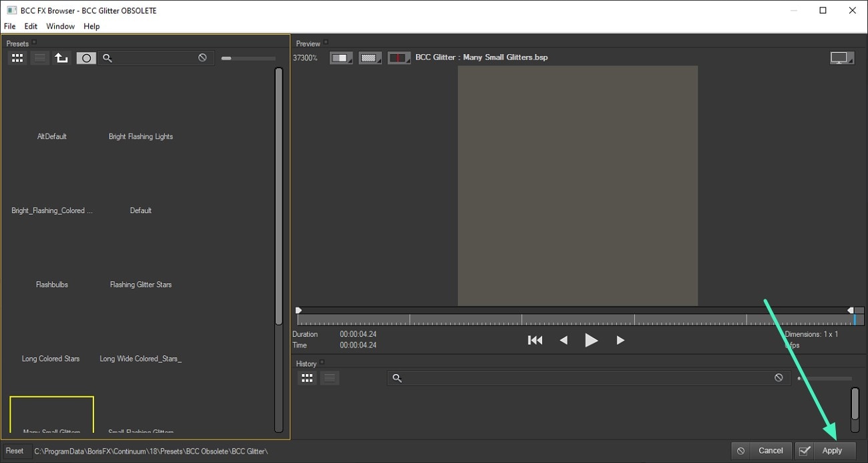Screen dimensions: 868x463
Task: Clear the History search field
Action: 779,378
